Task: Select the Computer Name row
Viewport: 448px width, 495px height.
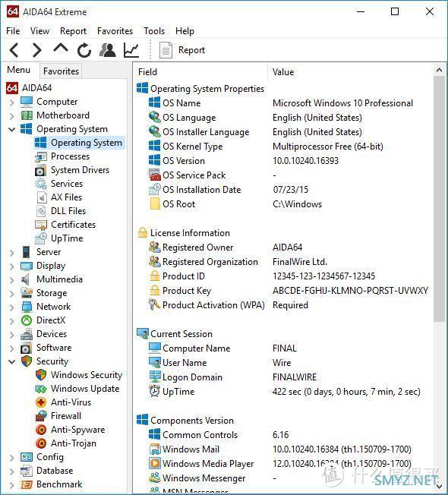Action: click(x=284, y=348)
